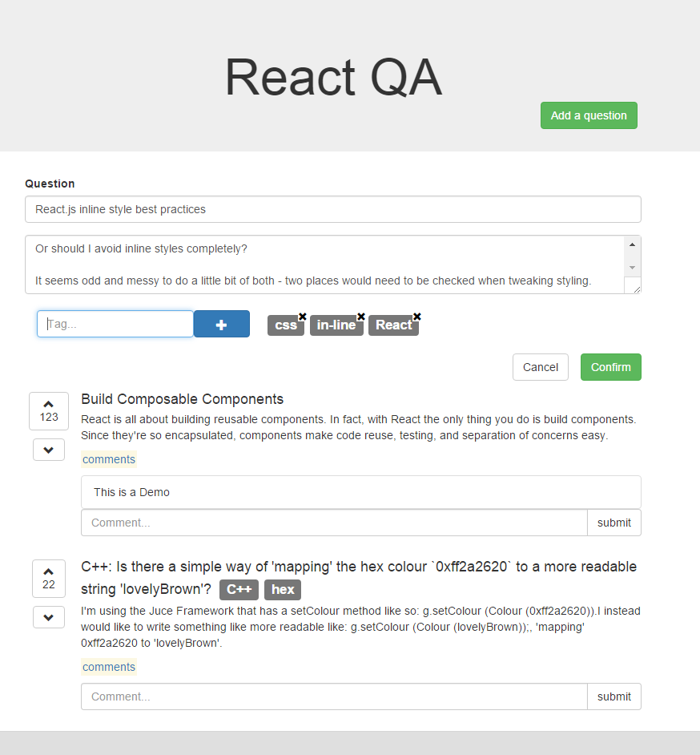Submit comment on the C++ question
The width and height of the screenshot is (700, 755).
click(614, 696)
